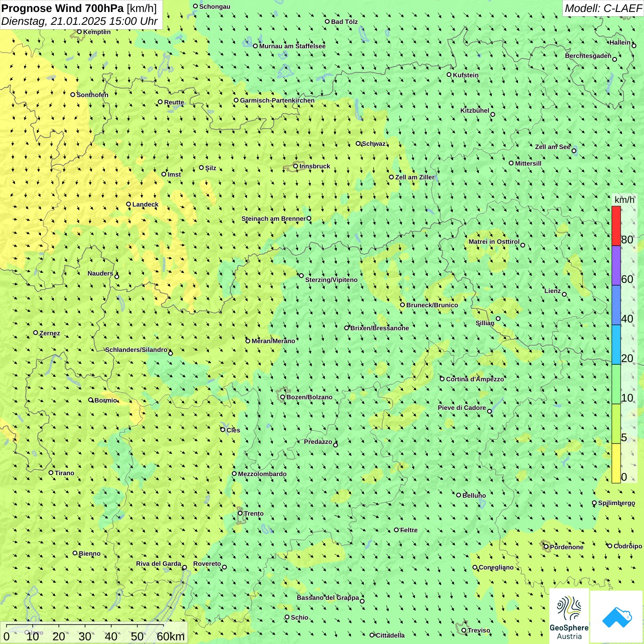This screenshot has height=644, width=644.
Task: Click the Meran/Merano city label
Action: (273, 341)
